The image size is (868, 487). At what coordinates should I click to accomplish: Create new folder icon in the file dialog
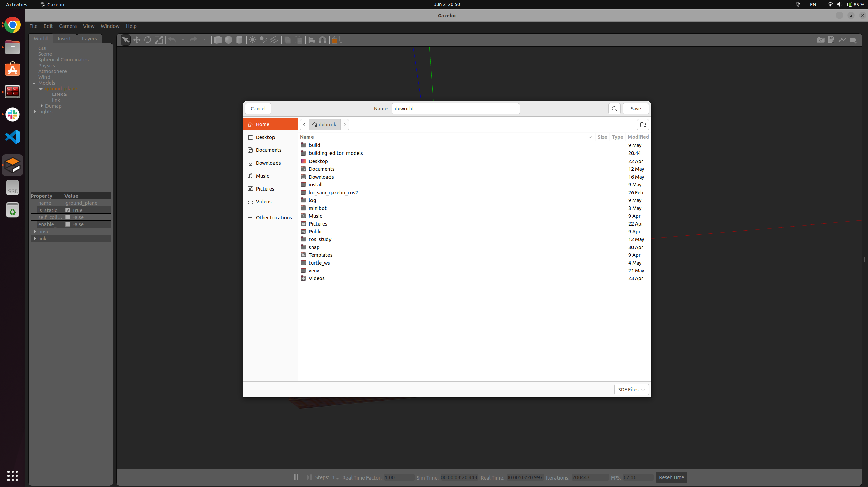(x=643, y=125)
